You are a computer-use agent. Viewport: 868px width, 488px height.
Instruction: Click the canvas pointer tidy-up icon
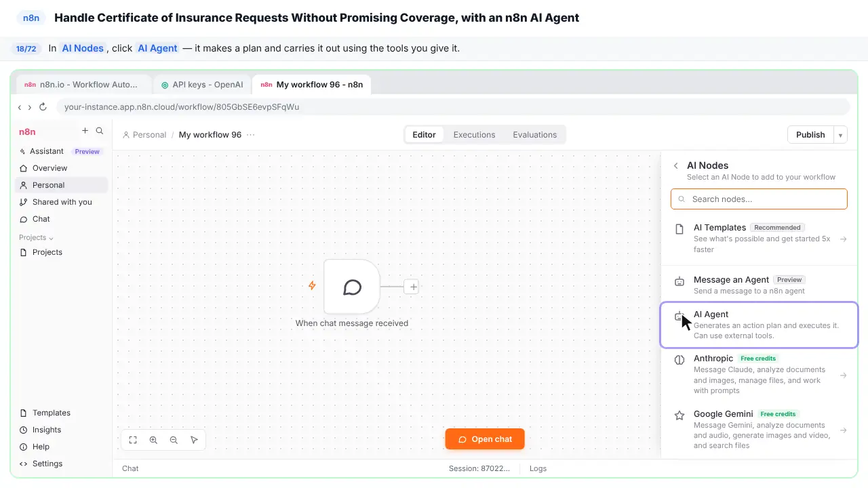pyautogui.click(x=194, y=440)
